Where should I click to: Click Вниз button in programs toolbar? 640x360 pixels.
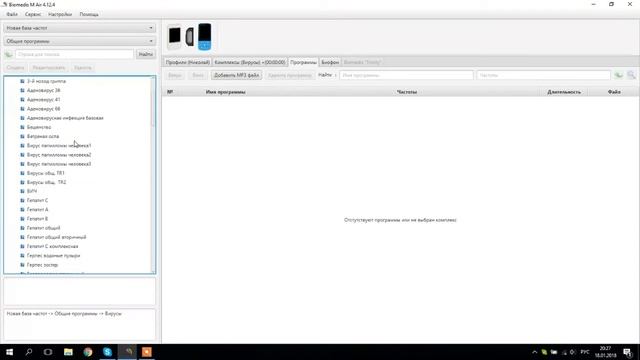coord(198,75)
